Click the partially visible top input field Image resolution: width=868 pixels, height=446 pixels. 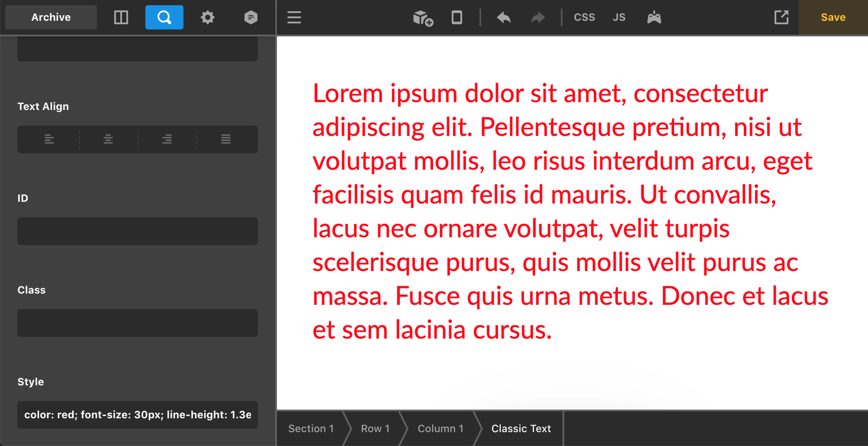point(138,48)
